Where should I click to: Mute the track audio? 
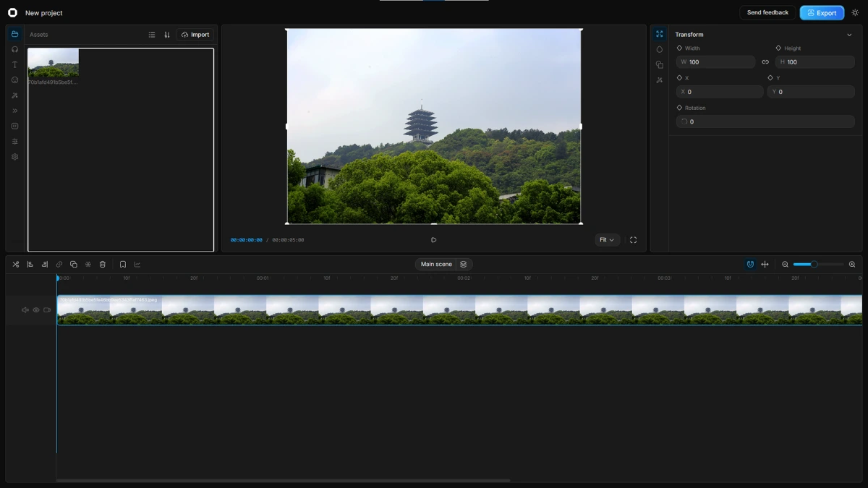25,310
